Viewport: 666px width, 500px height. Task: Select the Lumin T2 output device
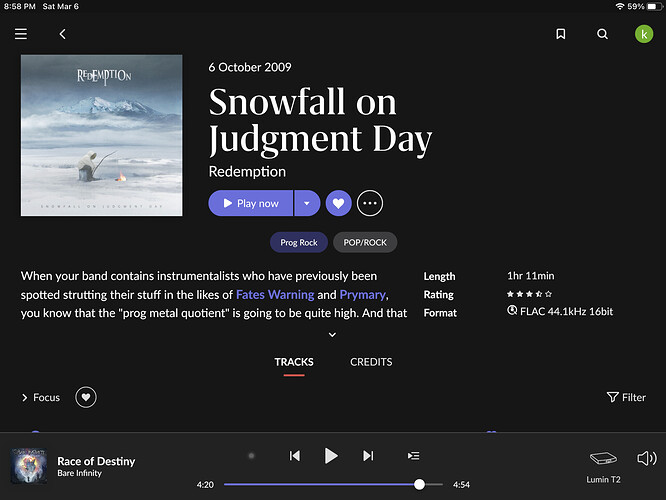(603, 466)
